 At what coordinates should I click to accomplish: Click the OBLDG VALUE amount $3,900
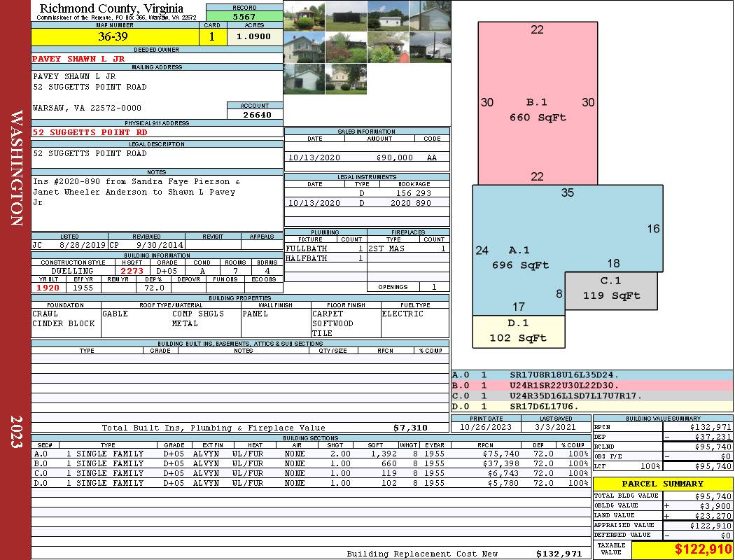pos(715,505)
